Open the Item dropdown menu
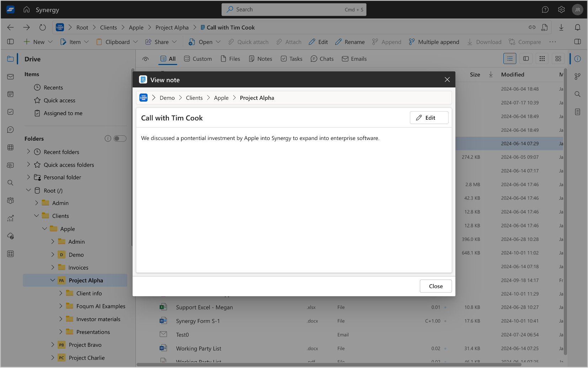Image resolution: width=588 pixels, height=368 pixels. click(74, 42)
